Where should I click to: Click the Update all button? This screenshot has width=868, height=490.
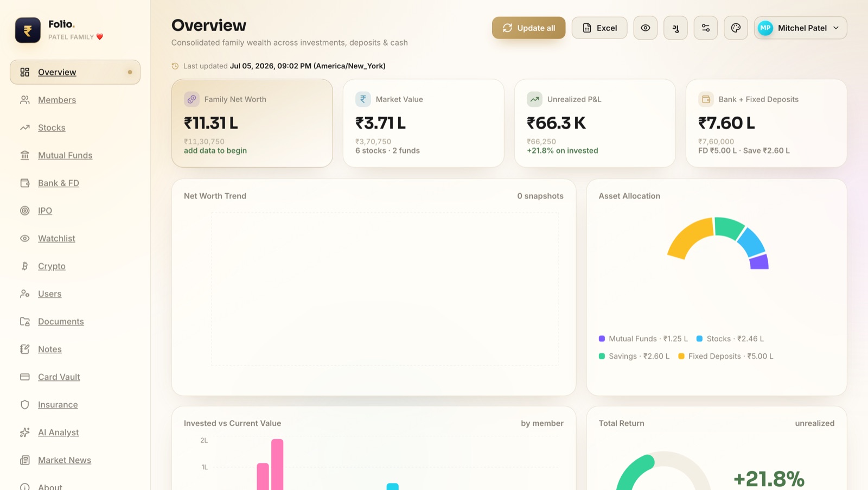click(528, 28)
